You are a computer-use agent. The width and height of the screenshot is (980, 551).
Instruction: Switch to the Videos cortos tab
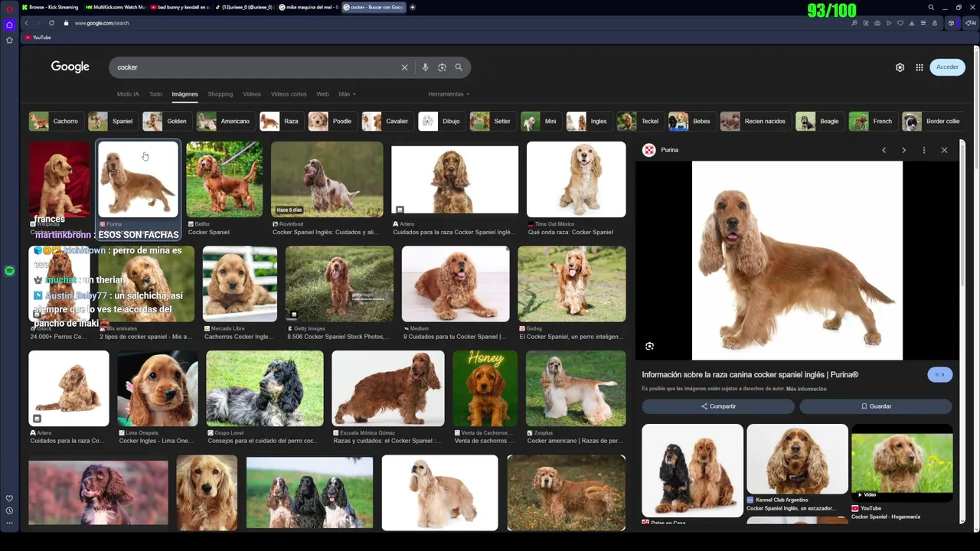point(289,94)
